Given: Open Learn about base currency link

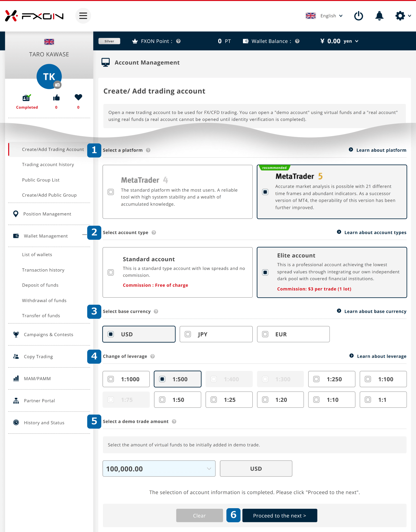Looking at the screenshot, I should point(372,311).
